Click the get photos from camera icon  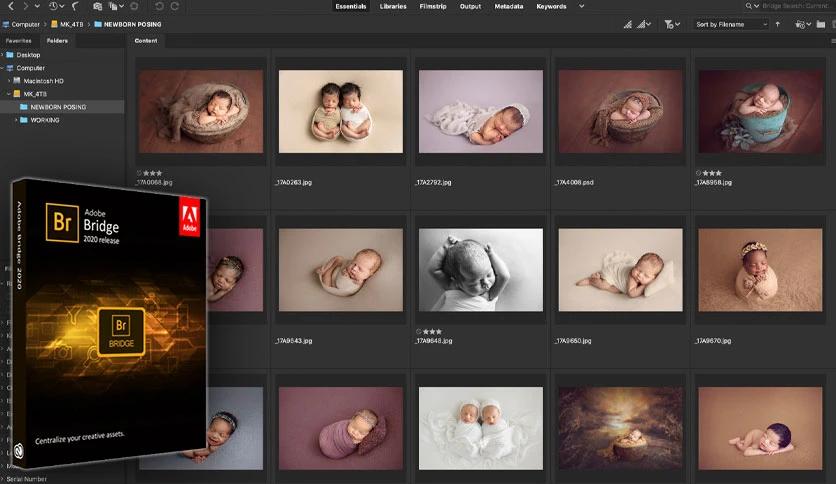(x=97, y=6)
